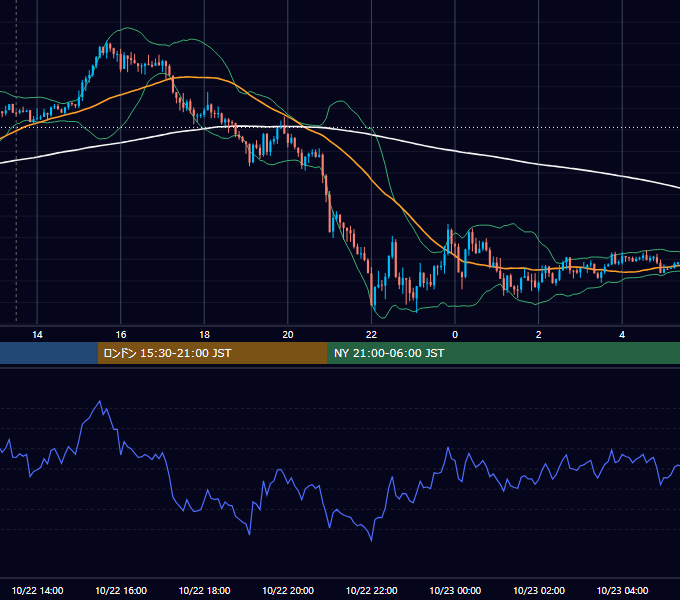Screen dimensions: 680x600
Task: Click the 10/22 22:00 date label
Action: 371,590
